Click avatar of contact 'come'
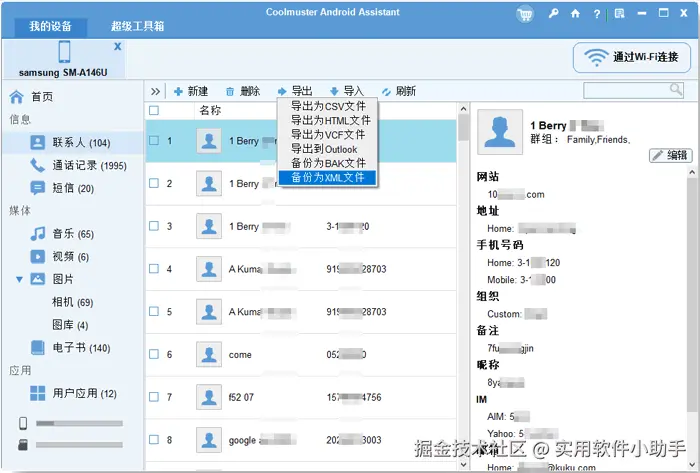 tap(209, 354)
